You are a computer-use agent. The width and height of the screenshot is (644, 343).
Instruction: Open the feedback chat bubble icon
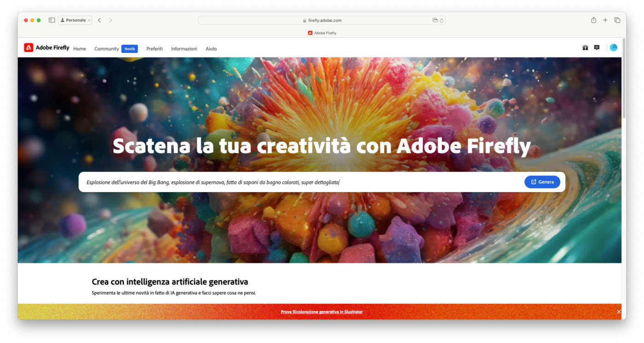click(x=597, y=47)
